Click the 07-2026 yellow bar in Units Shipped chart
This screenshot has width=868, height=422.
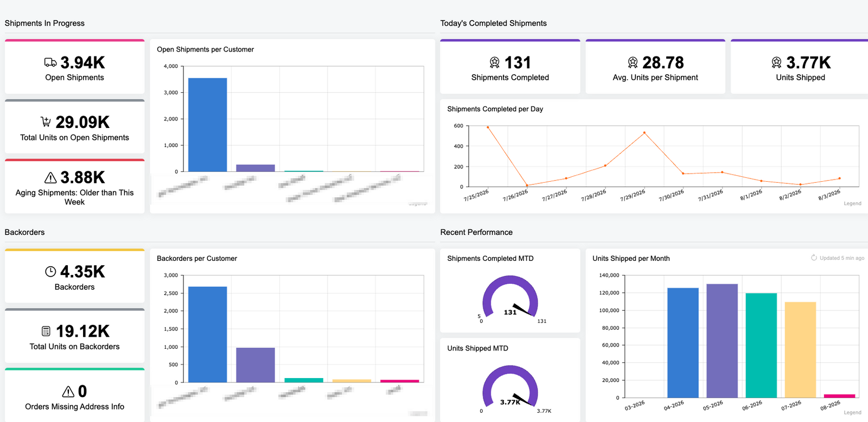click(800, 350)
